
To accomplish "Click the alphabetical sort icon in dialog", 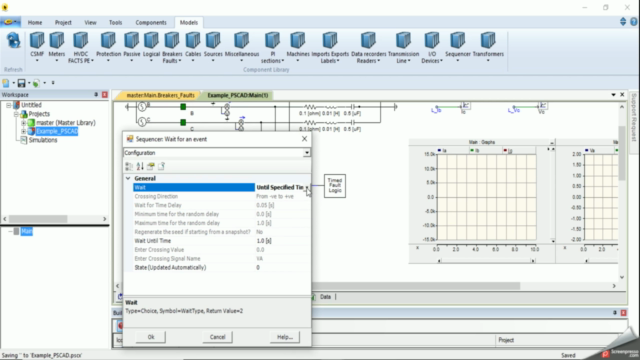I will 140,166.
